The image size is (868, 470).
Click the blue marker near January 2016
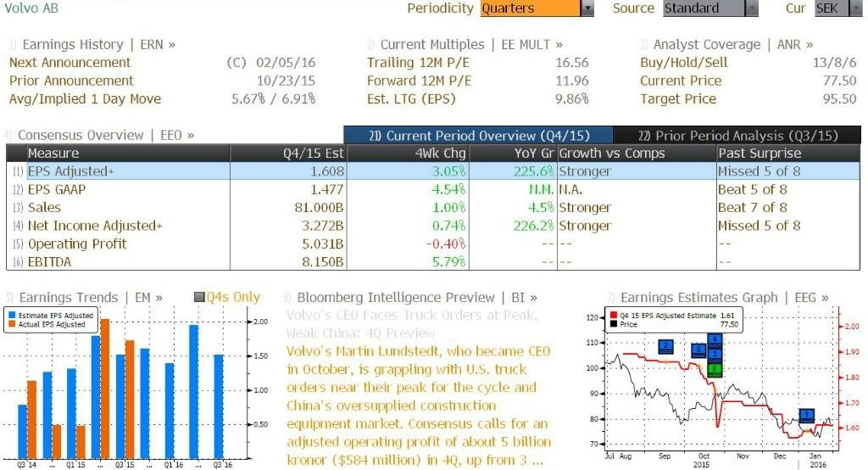point(807,415)
